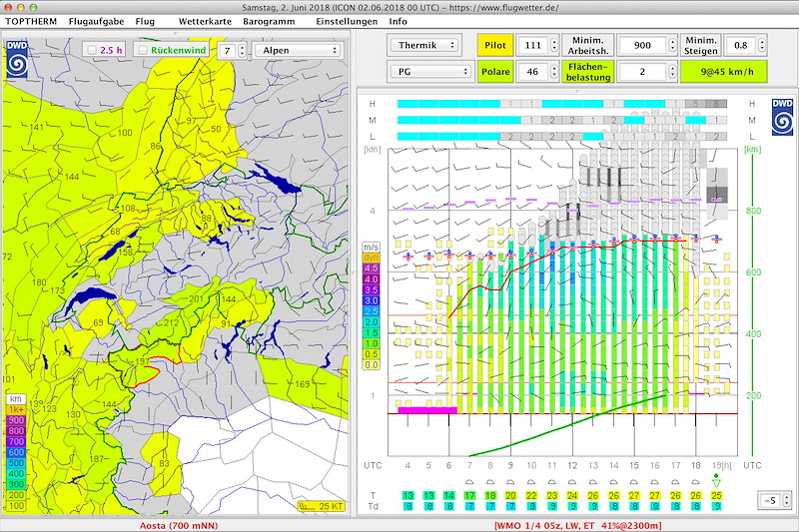Click the DWD logo beside the chart

coord(782,117)
